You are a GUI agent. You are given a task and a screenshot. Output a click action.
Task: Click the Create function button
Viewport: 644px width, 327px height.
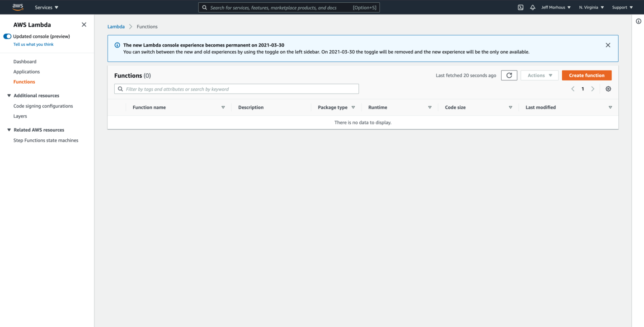click(x=587, y=75)
